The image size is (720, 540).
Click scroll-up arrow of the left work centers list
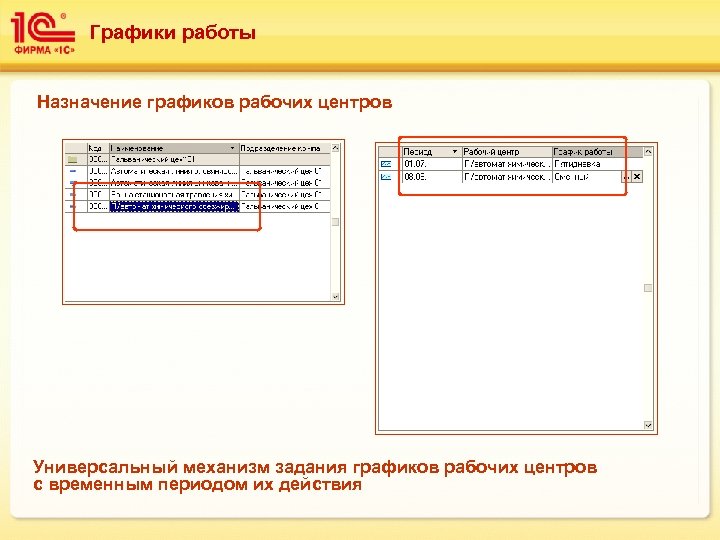click(x=335, y=148)
